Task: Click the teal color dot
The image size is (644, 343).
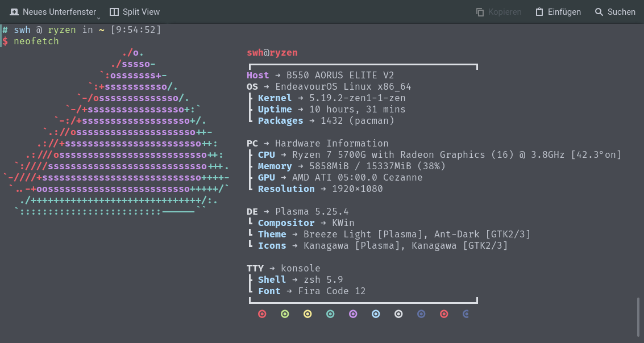Action: [330, 314]
